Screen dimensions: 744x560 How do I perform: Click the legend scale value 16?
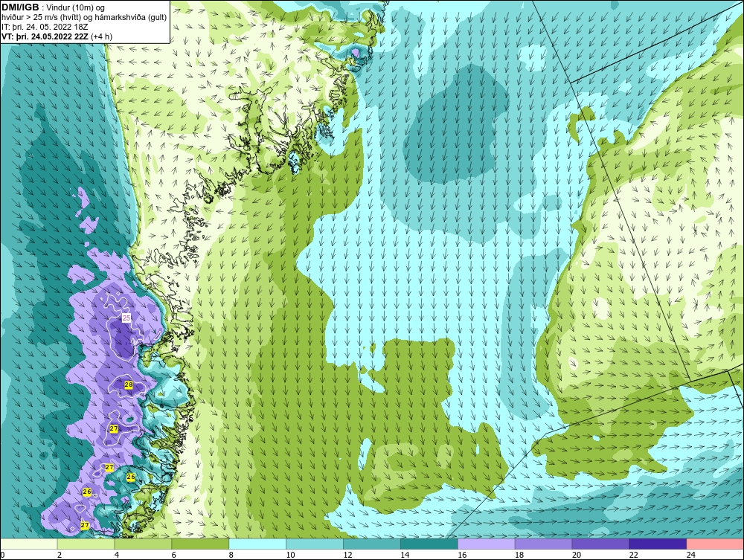coord(462,555)
